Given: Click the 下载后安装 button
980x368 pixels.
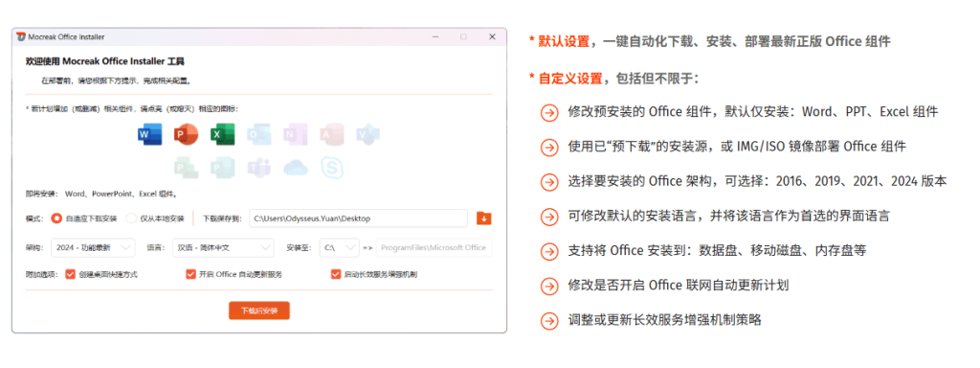Looking at the screenshot, I should (x=259, y=311).
